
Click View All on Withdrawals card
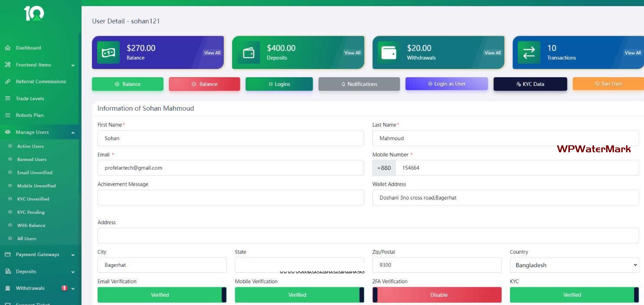click(x=492, y=53)
